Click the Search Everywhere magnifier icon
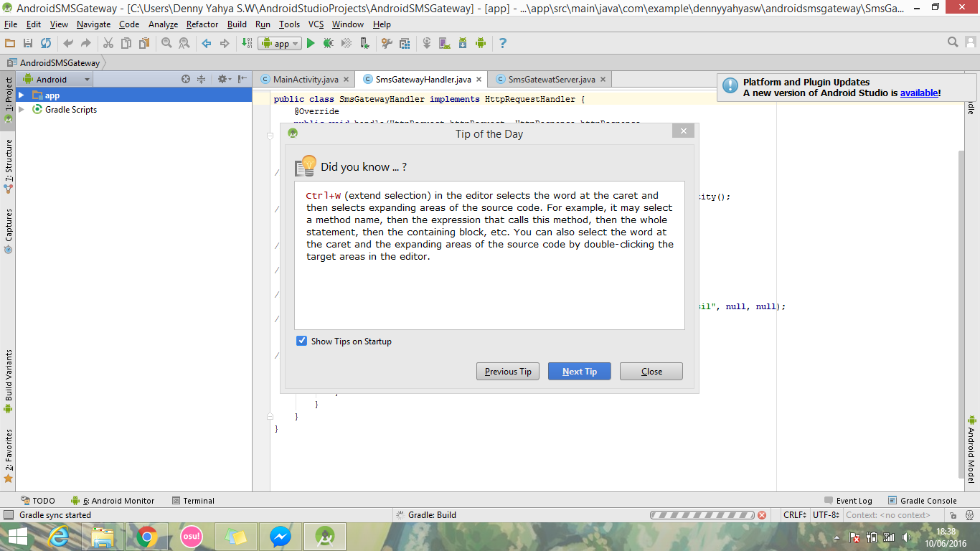Viewport: 980px width, 551px height. point(953,42)
